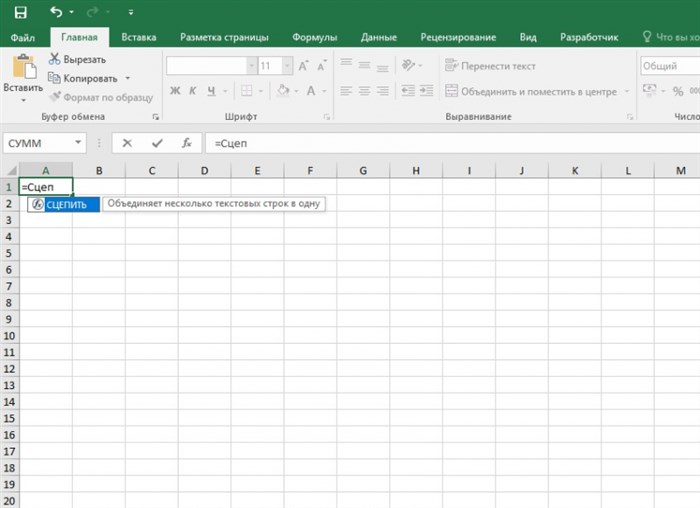Open Insert Function fx dialog
700x508 pixels.
pos(187,143)
